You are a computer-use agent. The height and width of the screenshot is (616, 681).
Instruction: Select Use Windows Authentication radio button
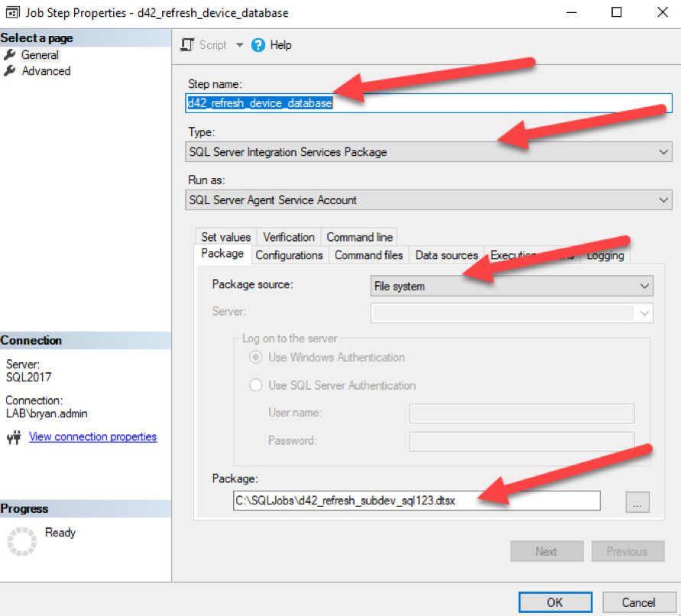256,358
